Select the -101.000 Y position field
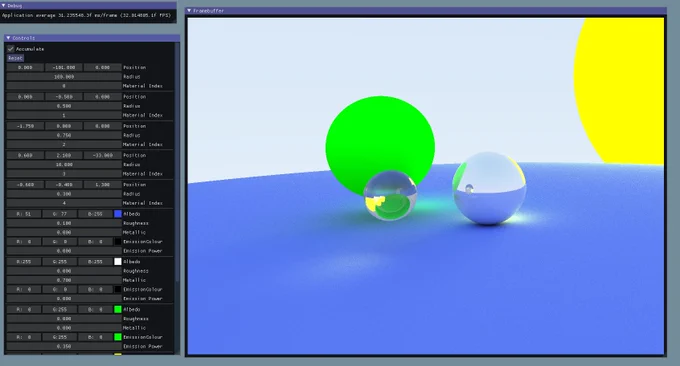This screenshot has width=680, height=366. (x=64, y=68)
